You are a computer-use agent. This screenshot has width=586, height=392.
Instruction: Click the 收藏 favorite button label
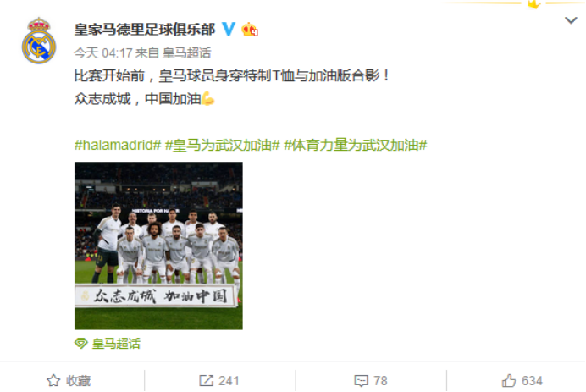pos(79,381)
